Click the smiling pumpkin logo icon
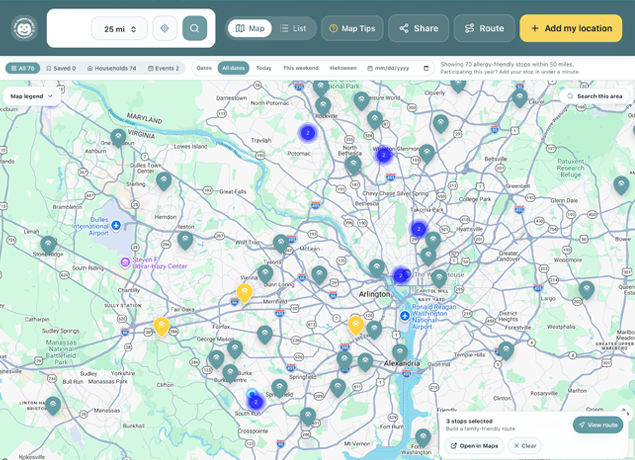This screenshot has width=635, height=460. [24, 28]
